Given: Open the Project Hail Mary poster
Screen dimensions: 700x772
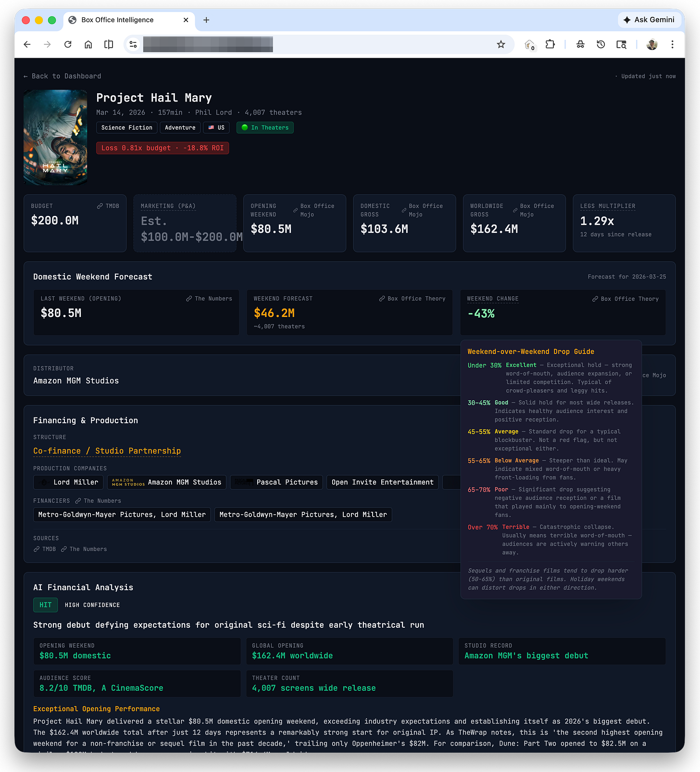Looking at the screenshot, I should (x=55, y=137).
